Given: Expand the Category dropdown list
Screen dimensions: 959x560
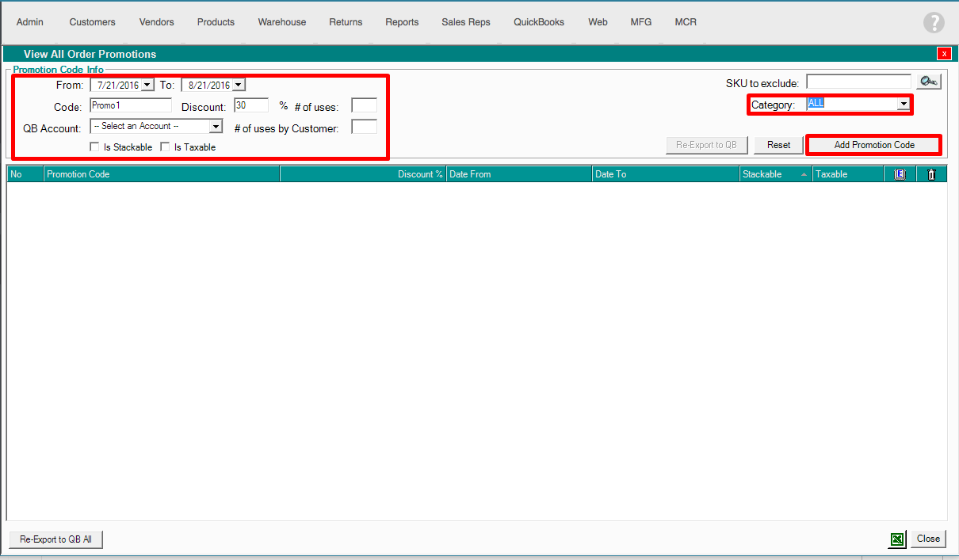Looking at the screenshot, I should (x=903, y=104).
